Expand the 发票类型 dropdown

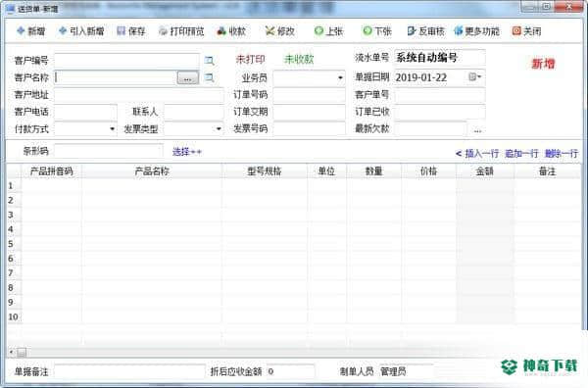point(219,129)
